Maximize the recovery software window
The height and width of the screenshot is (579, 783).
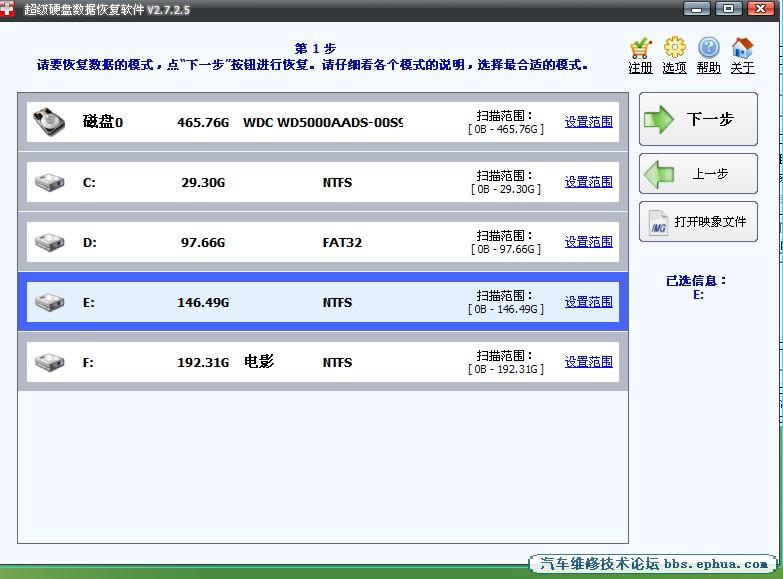729,8
